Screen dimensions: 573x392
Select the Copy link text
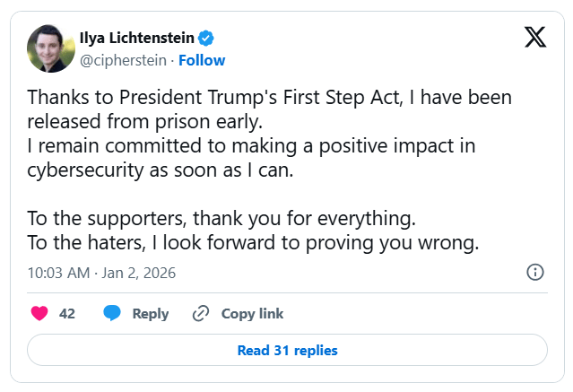(x=252, y=313)
